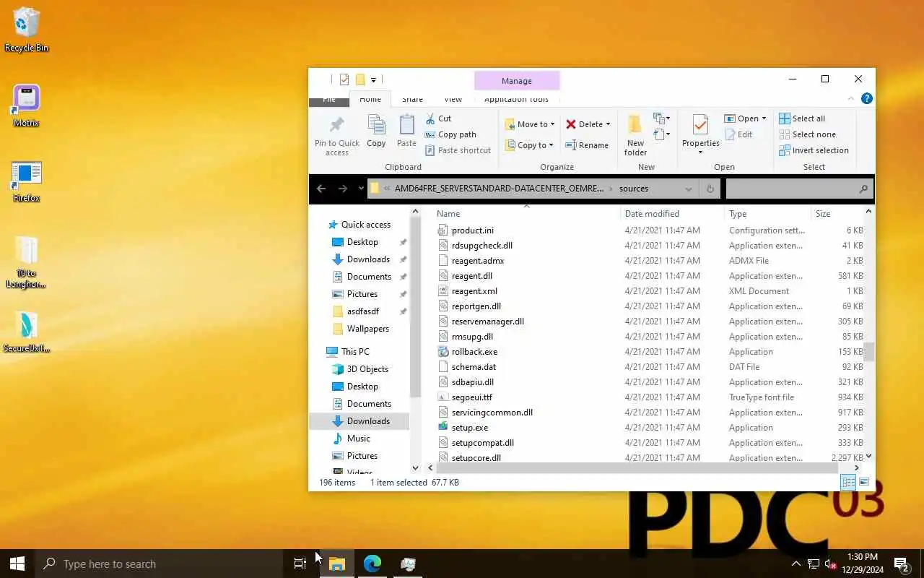Screen dimensions: 924x578
Task: Open Music in navigation pane
Action: click(x=358, y=439)
